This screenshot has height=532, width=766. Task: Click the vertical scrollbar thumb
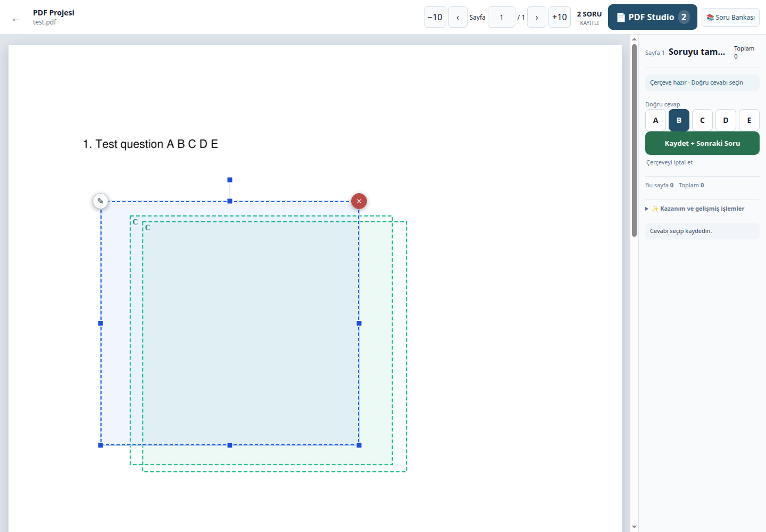[634, 140]
